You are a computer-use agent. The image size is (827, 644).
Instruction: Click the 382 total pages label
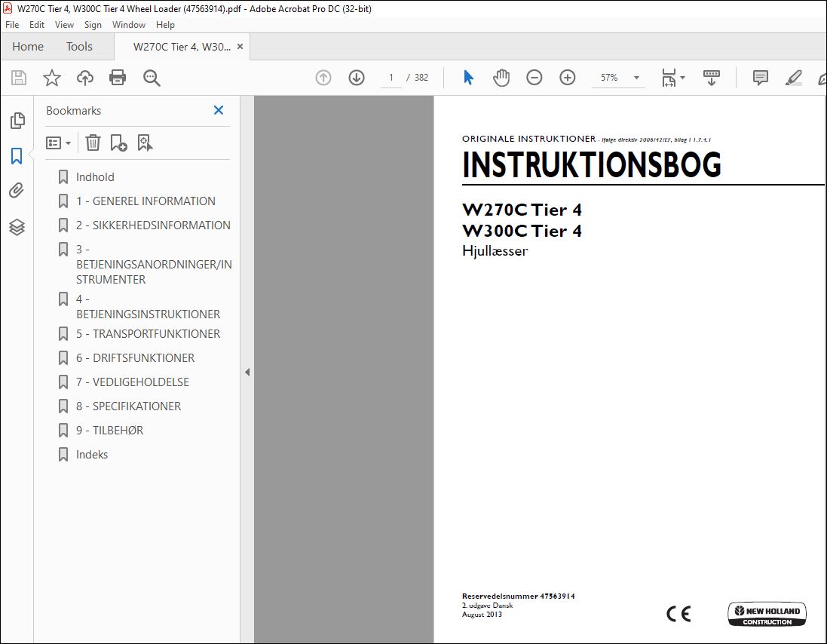[421, 78]
